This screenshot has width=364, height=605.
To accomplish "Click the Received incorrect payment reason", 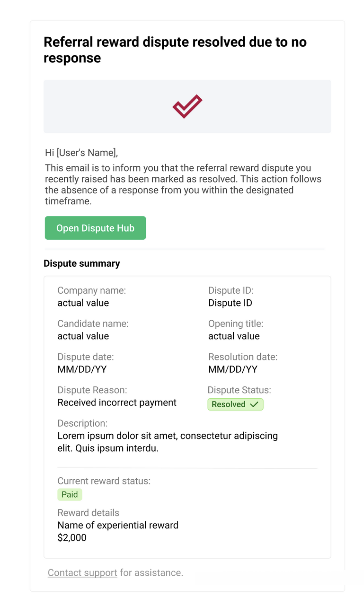I will point(117,403).
